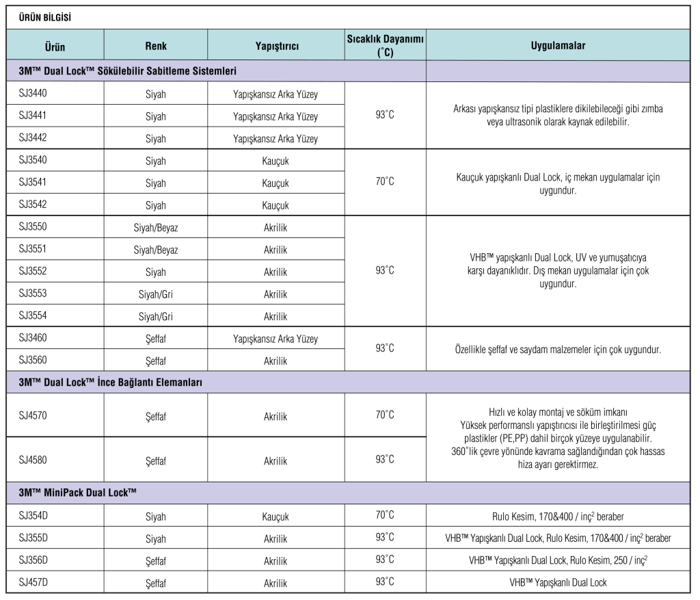
Task: Click the Ürün column header
Action: tap(55, 46)
